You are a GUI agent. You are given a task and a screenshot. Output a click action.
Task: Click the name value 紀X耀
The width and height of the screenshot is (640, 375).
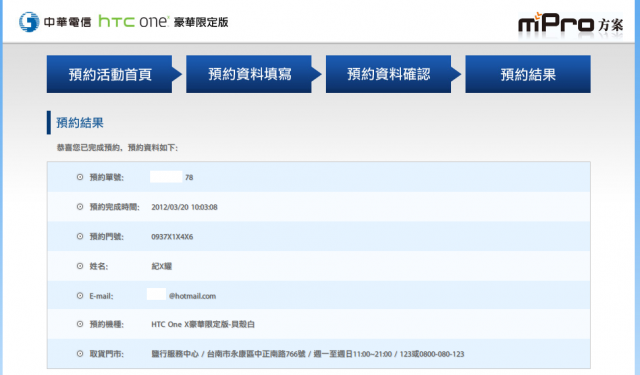pyautogui.click(x=162, y=266)
